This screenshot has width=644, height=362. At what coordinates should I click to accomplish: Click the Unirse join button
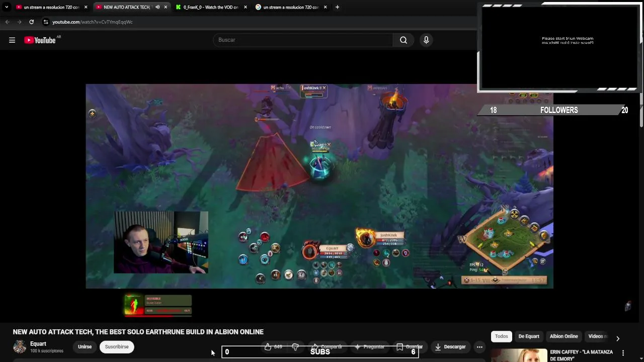pos(85,347)
